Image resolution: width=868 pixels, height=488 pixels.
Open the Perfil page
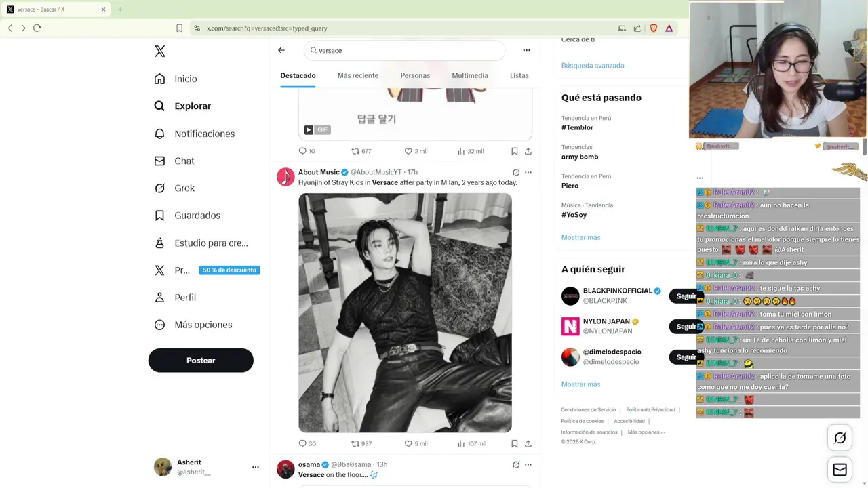pos(175,298)
